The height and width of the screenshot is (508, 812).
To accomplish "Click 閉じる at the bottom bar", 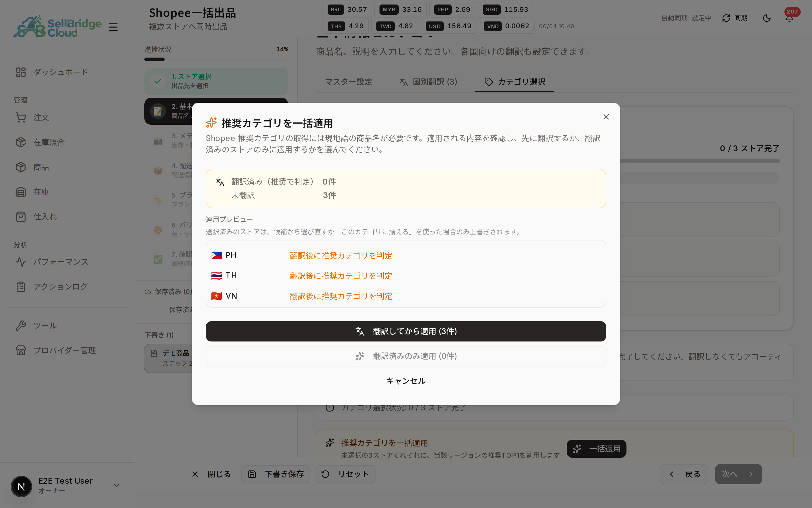I will [x=211, y=474].
